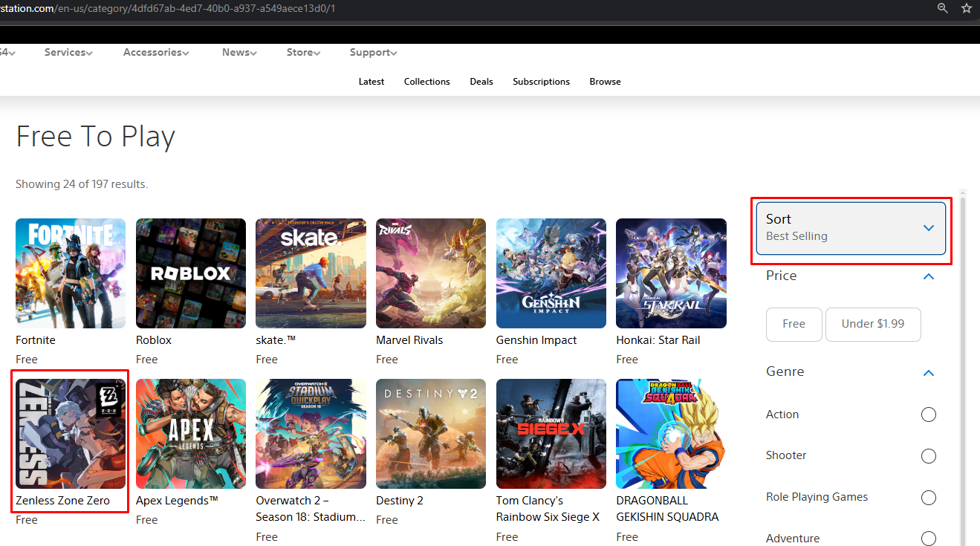Bookmark this page with the star icon

966,8
